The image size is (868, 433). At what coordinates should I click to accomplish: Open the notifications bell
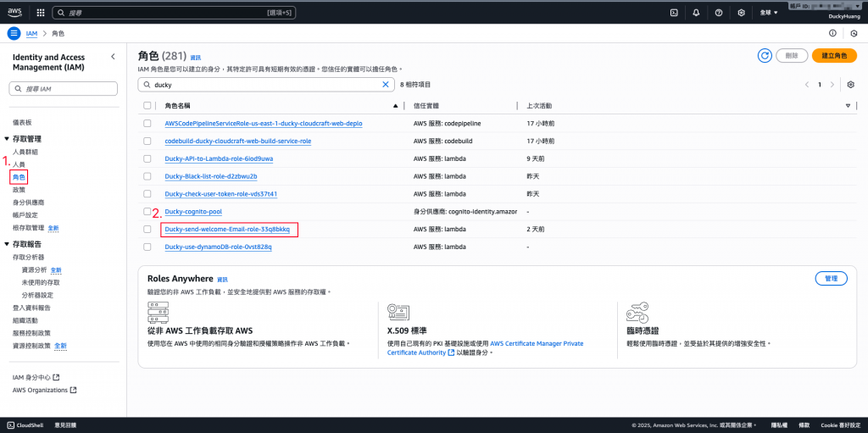[x=697, y=12]
